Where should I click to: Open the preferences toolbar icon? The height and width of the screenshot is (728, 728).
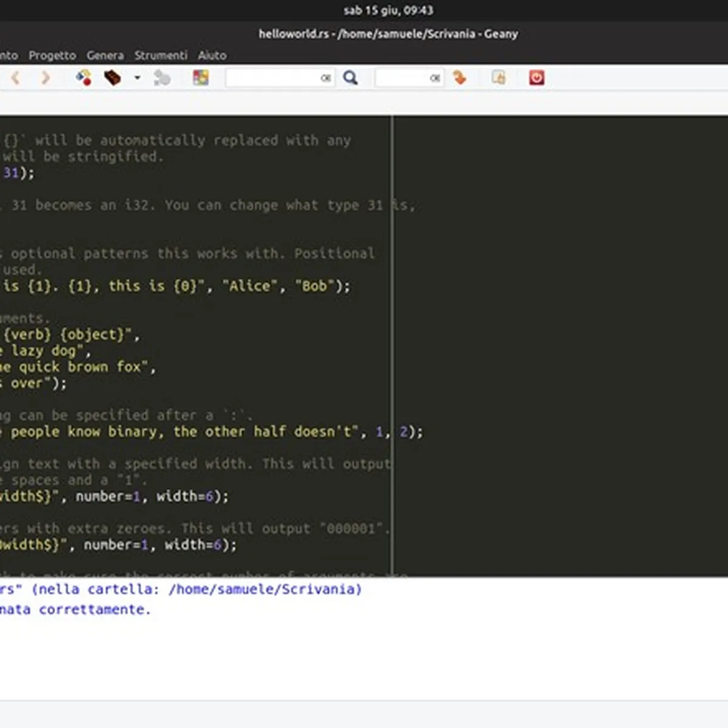[499, 78]
